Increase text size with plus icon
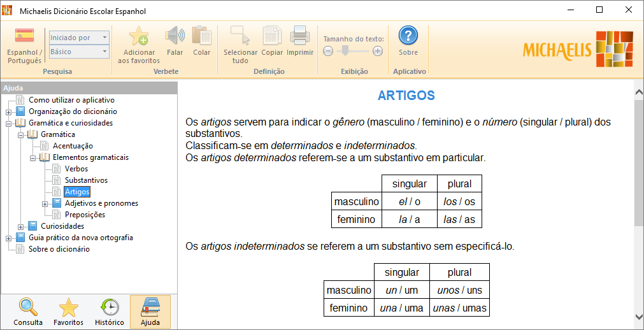Screen dimensions: 644x330 (378, 52)
